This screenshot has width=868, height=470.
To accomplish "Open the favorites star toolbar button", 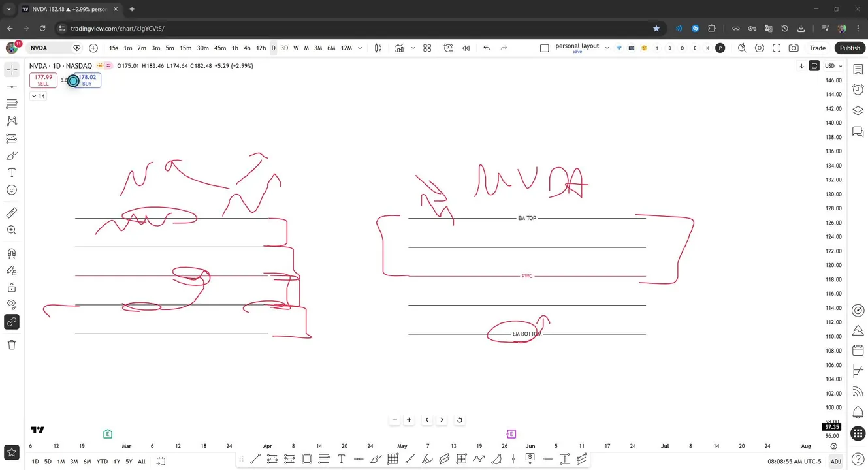I will click(12, 452).
